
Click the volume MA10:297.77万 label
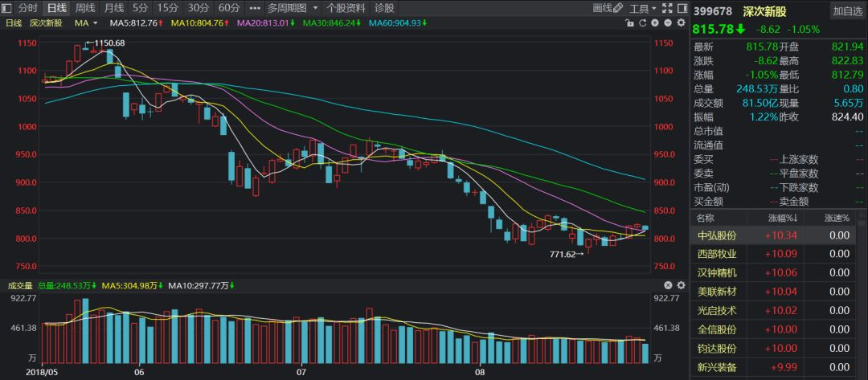202,285
